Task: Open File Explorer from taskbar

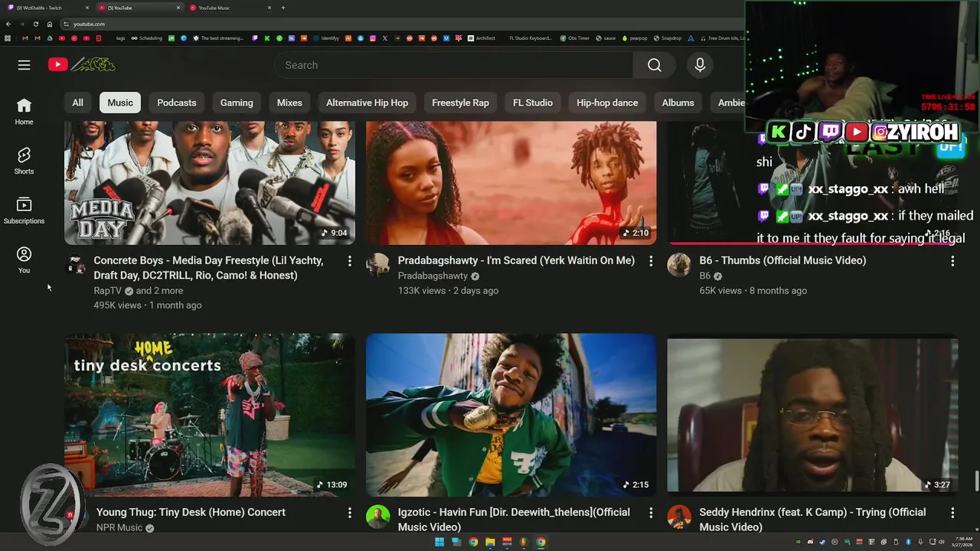Action: coord(490,543)
